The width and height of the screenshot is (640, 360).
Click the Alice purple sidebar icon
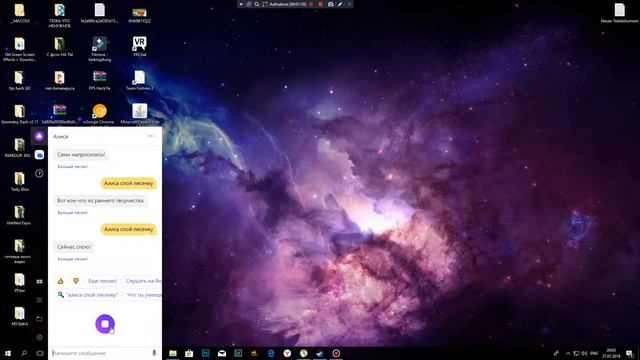pos(39,136)
